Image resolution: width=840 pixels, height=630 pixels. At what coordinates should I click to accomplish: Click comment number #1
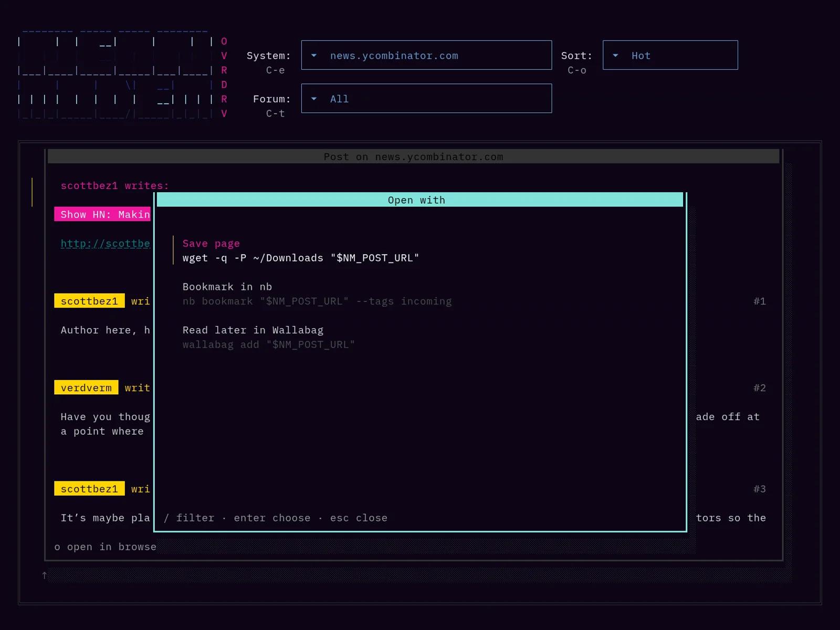click(760, 301)
